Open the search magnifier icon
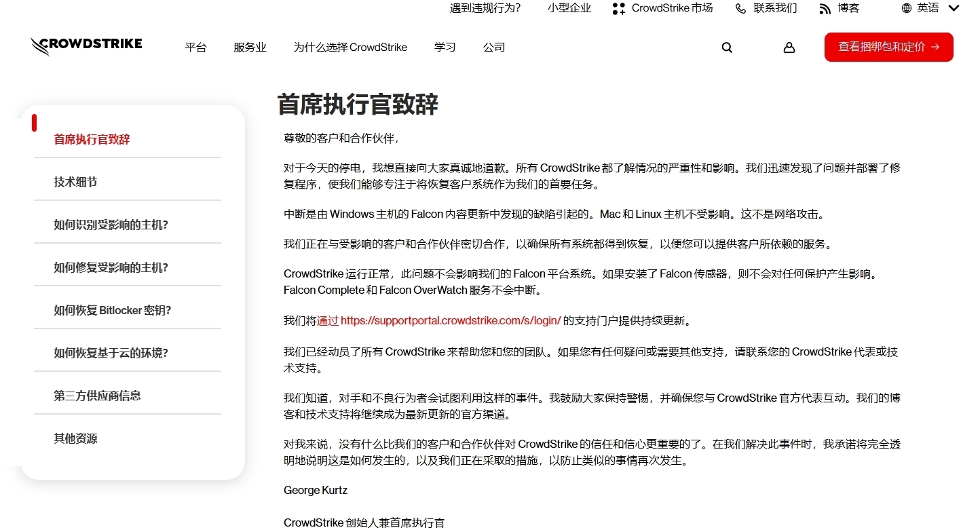 [727, 47]
